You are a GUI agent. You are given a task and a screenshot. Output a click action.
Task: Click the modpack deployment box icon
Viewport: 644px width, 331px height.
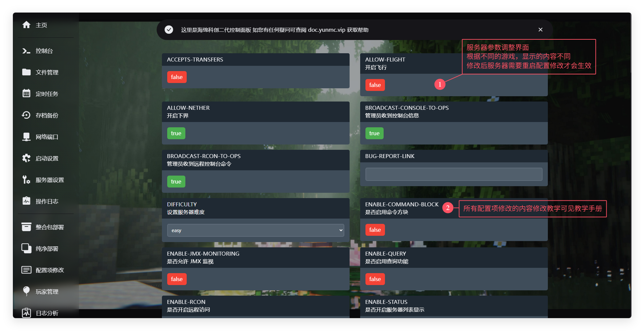[26, 227]
